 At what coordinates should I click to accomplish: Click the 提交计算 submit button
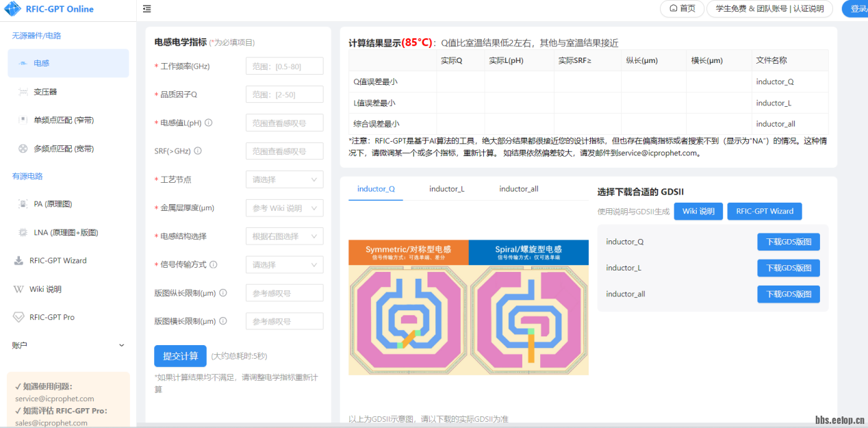tap(180, 356)
